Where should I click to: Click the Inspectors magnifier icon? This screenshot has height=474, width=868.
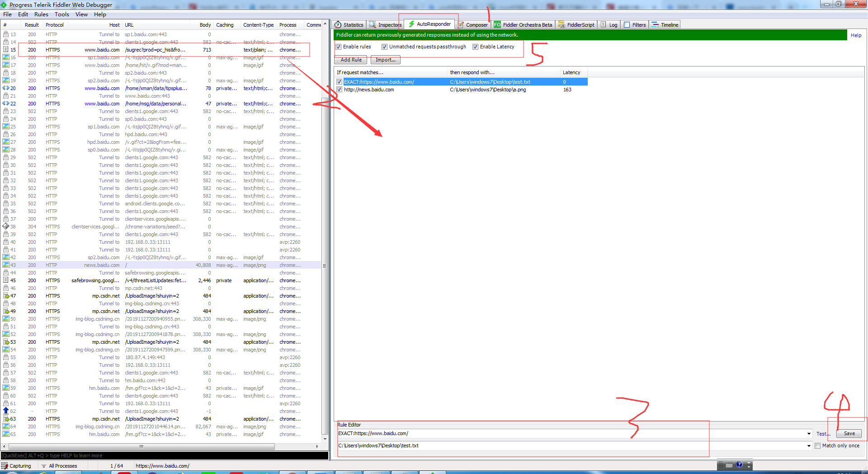coord(372,24)
